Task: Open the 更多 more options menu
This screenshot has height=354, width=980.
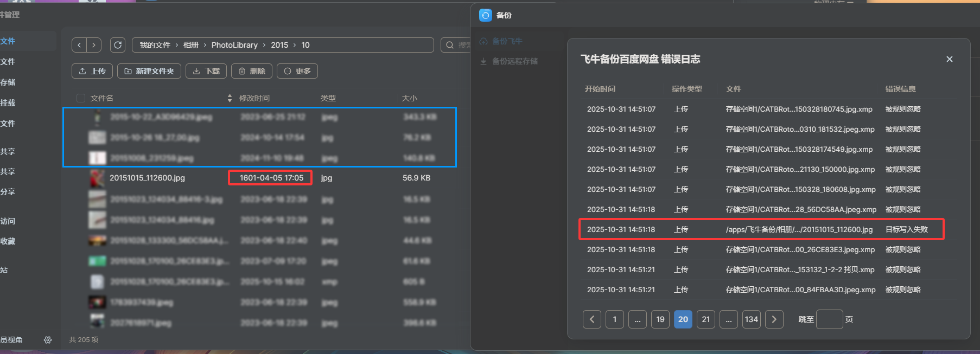Action: 297,71
